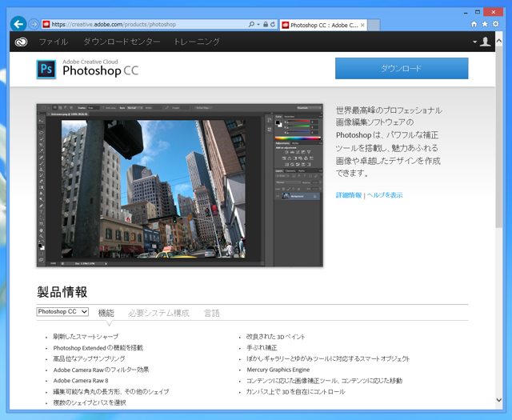Screen dimensions: 512x420
Task: Click the page scrollbar down arrow
Action: [498, 400]
